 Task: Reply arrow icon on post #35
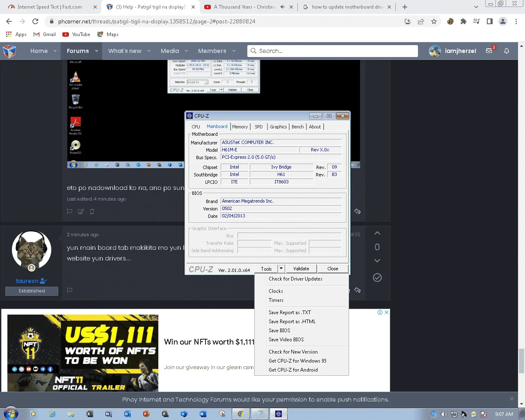point(358,290)
